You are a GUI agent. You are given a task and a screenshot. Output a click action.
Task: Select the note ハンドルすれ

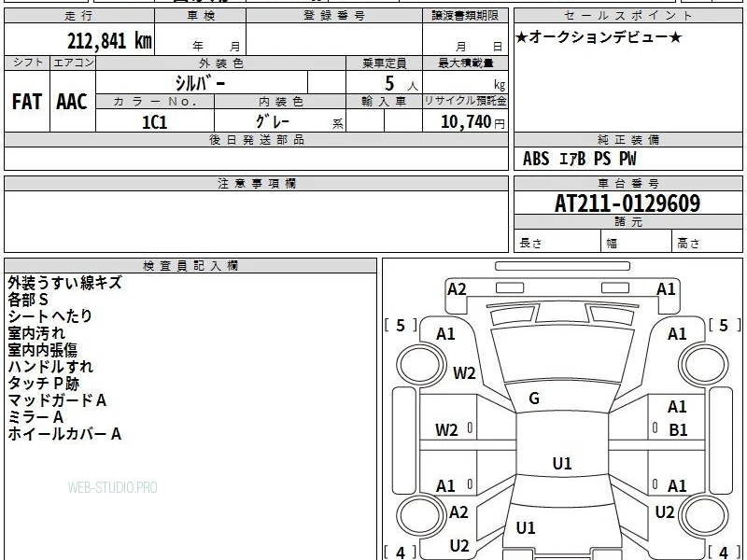point(50,367)
